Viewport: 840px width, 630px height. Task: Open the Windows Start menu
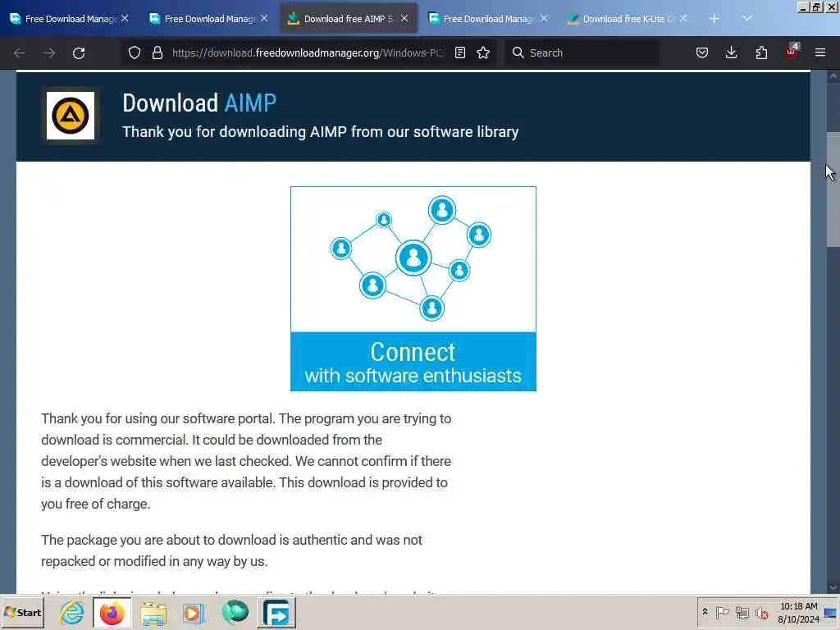point(22,612)
